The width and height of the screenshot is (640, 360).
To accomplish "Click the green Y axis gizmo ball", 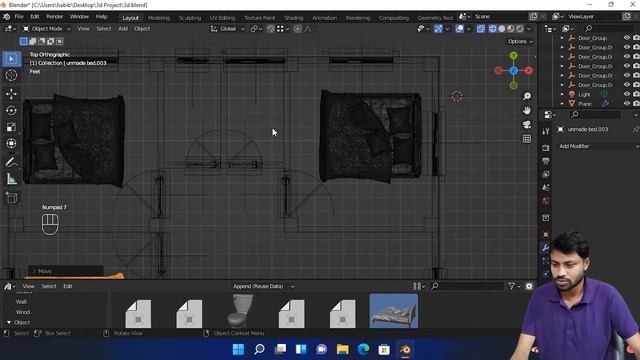I will click(x=513, y=56).
